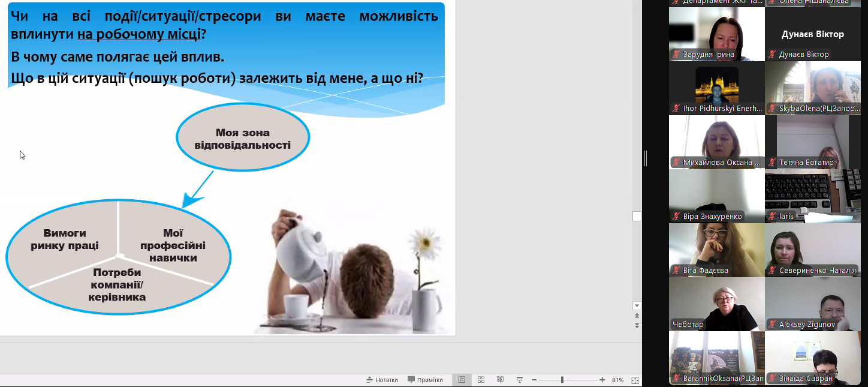Open Slide Sorter view
Image resolution: width=868 pixels, height=387 pixels.
tap(481, 380)
